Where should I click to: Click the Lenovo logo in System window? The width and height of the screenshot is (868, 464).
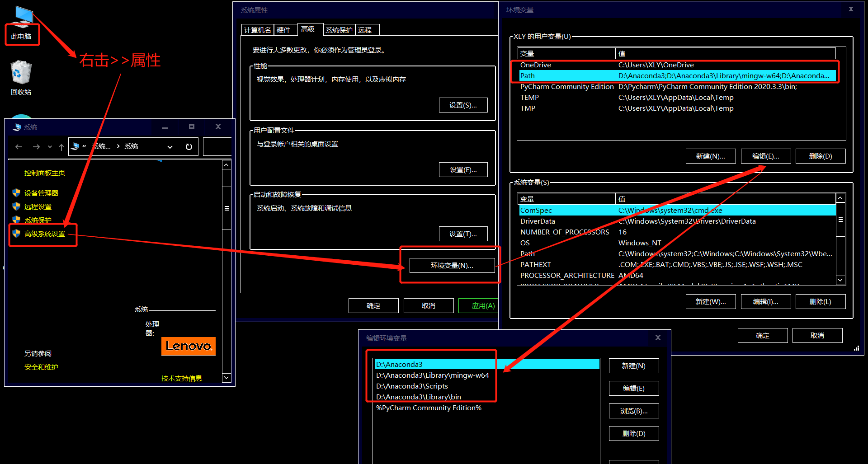pos(189,347)
